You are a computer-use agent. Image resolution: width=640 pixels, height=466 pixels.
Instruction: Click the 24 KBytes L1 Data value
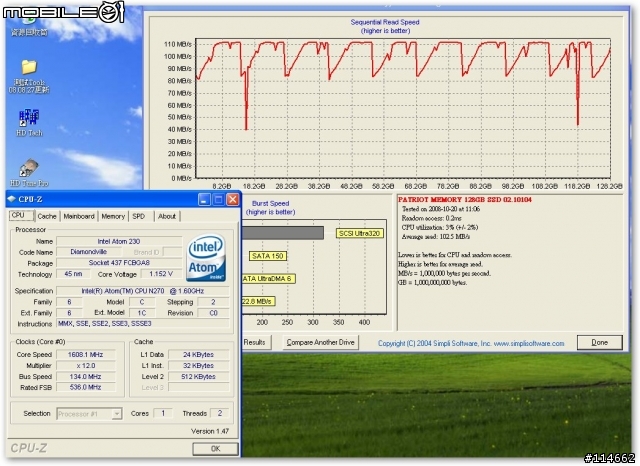(x=199, y=355)
